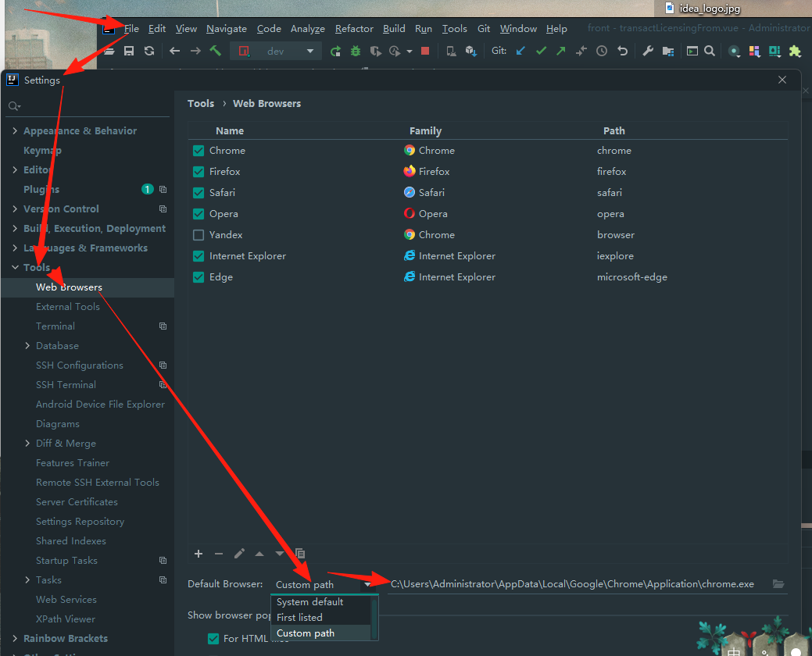Uncheck the Safari browser checkbox
The image size is (812, 656).
pyautogui.click(x=199, y=192)
